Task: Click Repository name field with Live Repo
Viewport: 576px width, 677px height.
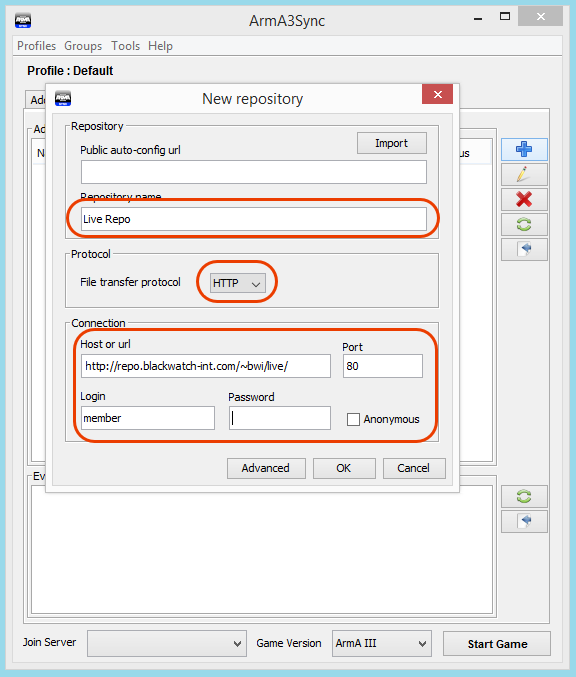Action: pyautogui.click(x=254, y=219)
